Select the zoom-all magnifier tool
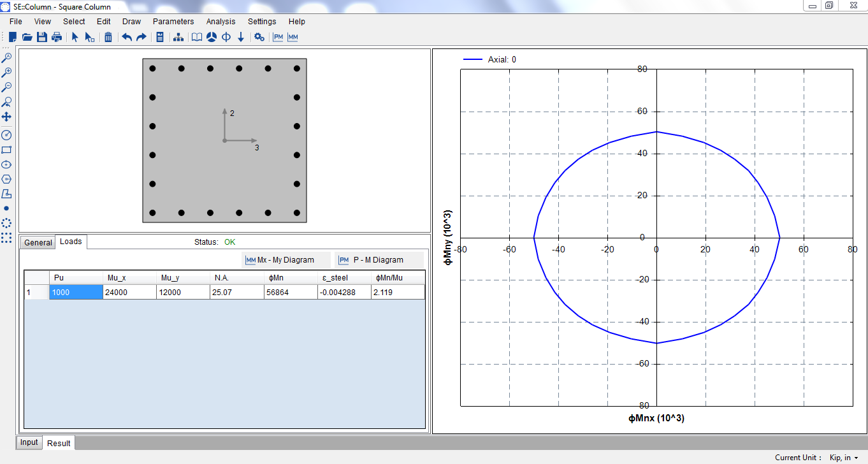 tap(6, 57)
